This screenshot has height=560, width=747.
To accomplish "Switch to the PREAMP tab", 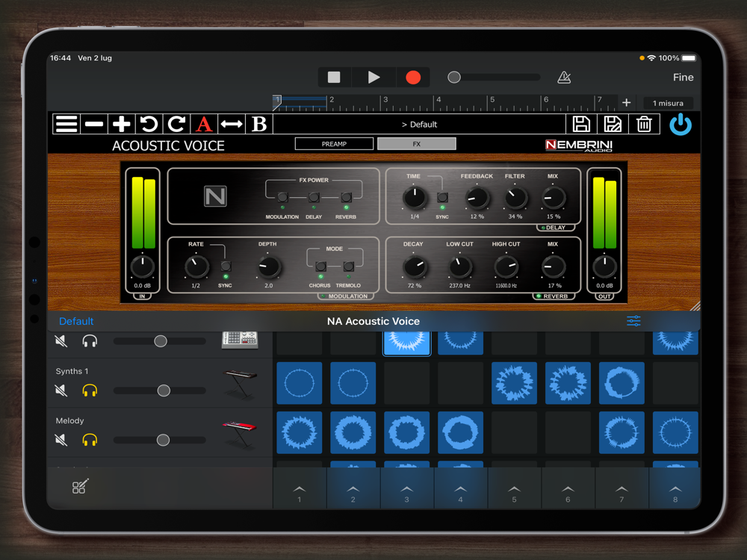I will (334, 144).
